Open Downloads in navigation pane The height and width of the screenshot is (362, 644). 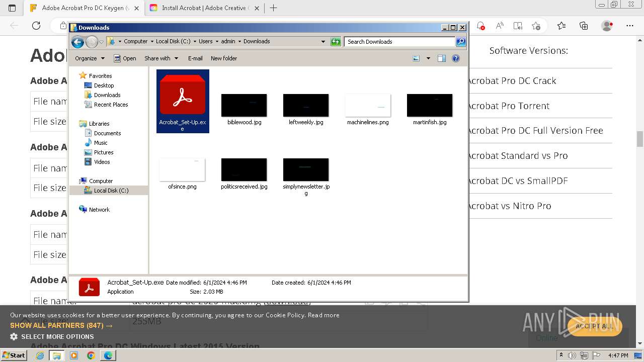tap(107, 95)
